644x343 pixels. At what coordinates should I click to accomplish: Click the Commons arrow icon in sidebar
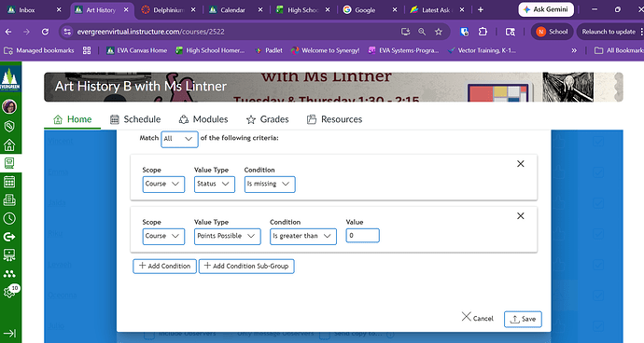click(9, 237)
